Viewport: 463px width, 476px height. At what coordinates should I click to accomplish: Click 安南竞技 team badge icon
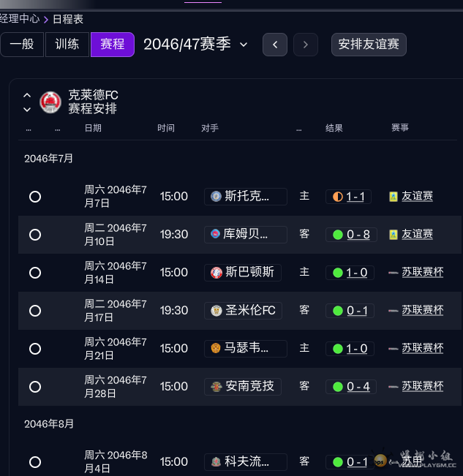(217, 387)
